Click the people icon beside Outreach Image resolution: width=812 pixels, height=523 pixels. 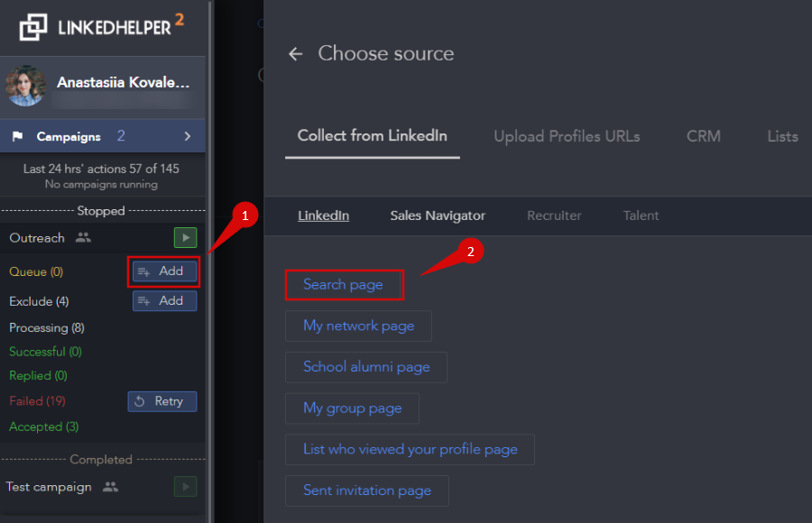pyautogui.click(x=83, y=238)
